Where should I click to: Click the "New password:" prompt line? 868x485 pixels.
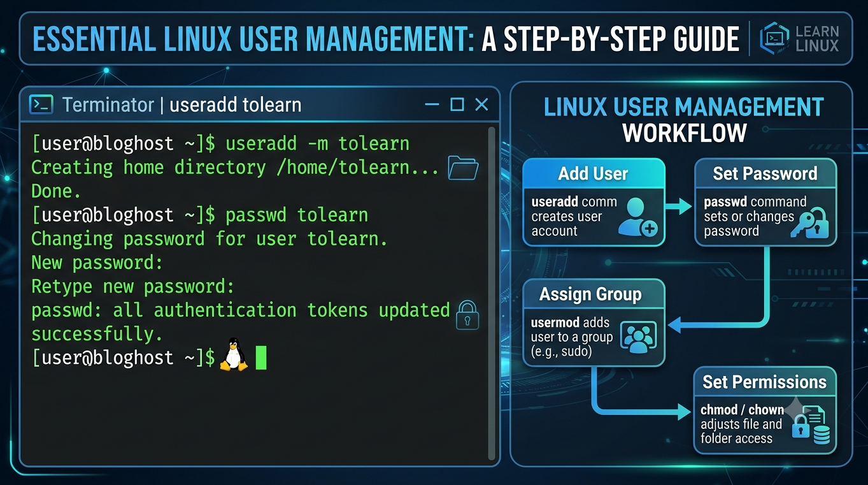pyautogui.click(x=97, y=263)
